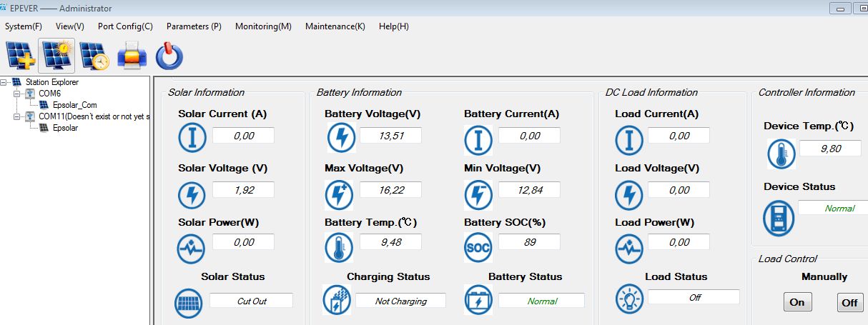Click the Charging Status icon
Viewport: 868px width, 325px height.
tap(337, 300)
